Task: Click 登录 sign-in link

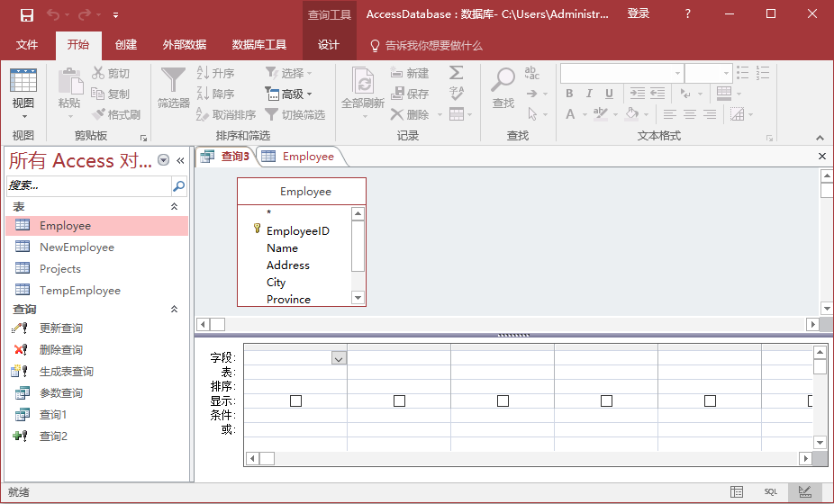Action: coord(639,14)
